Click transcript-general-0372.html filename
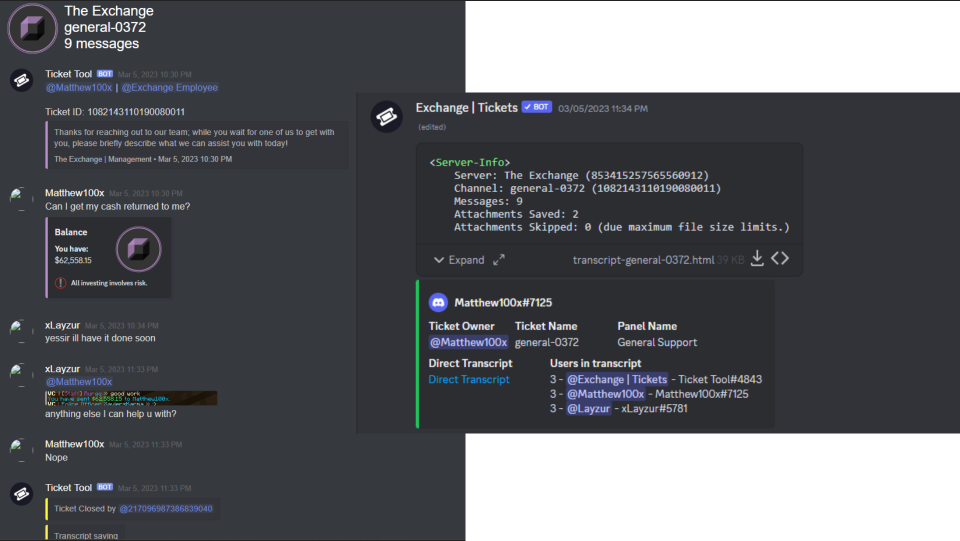 (643, 260)
